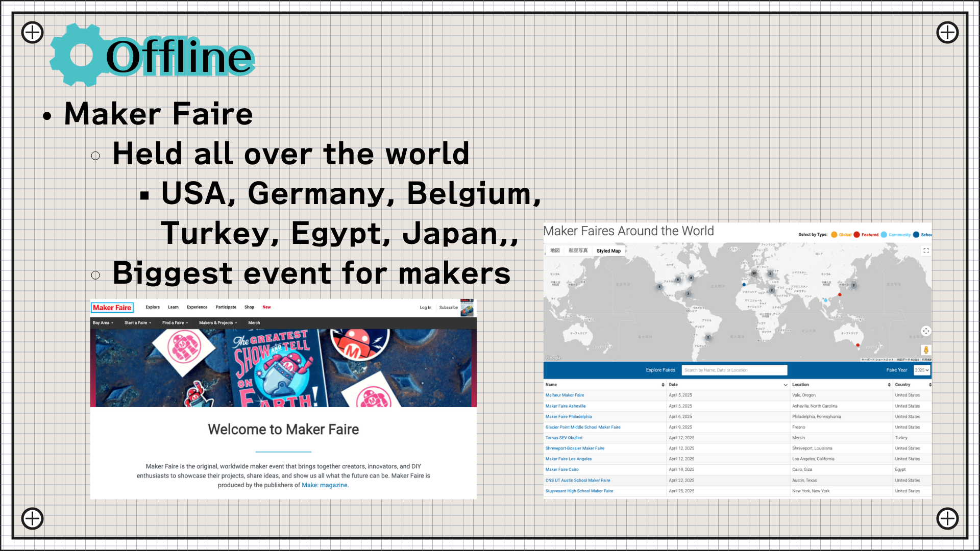
Task: Click the 8 cluster on US west coast
Action: pyautogui.click(x=659, y=287)
